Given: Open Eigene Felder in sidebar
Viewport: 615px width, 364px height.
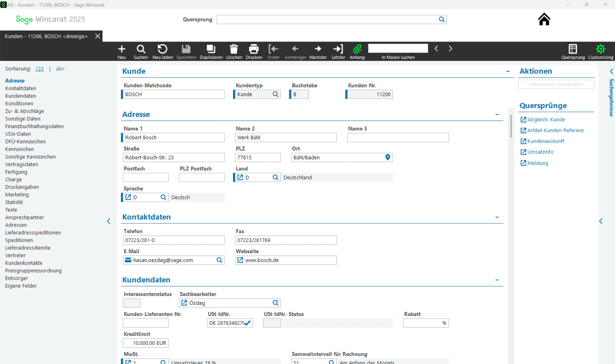Looking at the screenshot, I should (21, 286).
